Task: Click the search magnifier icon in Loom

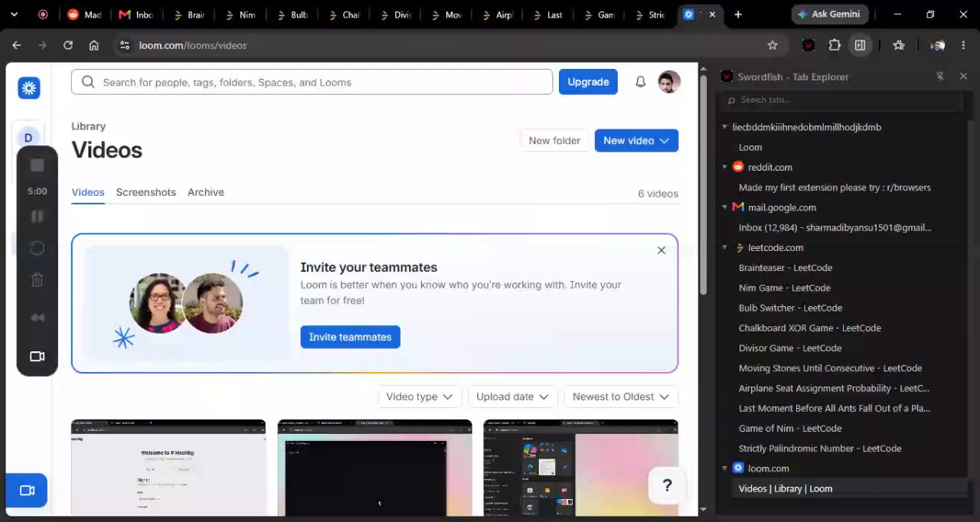Action: pos(88,82)
